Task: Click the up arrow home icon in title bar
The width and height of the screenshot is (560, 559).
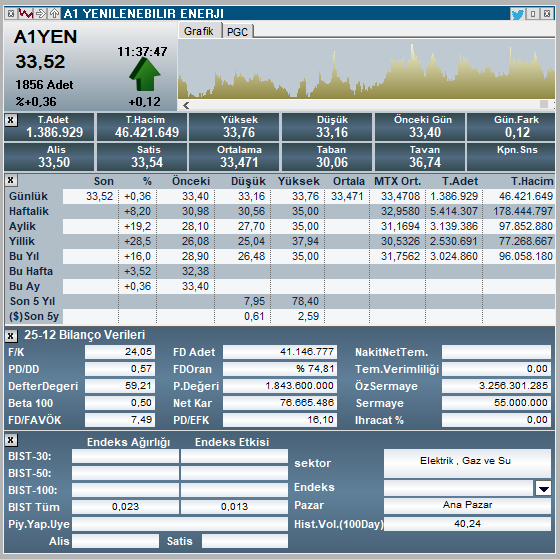Action: point(54,14)
